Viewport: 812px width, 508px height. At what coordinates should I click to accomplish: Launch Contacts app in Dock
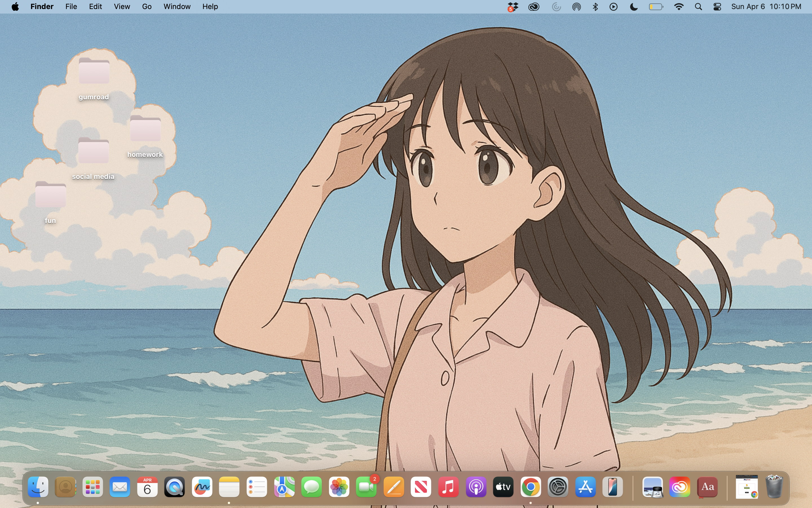(65, 487)
